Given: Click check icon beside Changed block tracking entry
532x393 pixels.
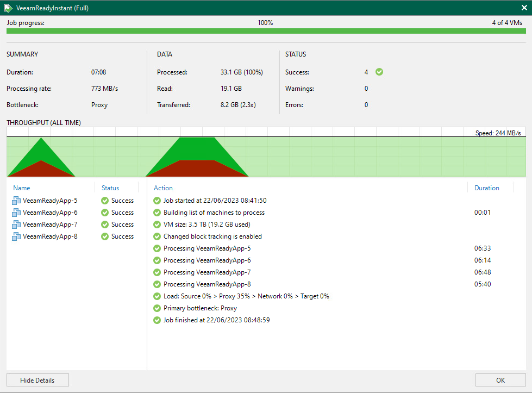Looking at the screenshot, I should pos(157,236).
